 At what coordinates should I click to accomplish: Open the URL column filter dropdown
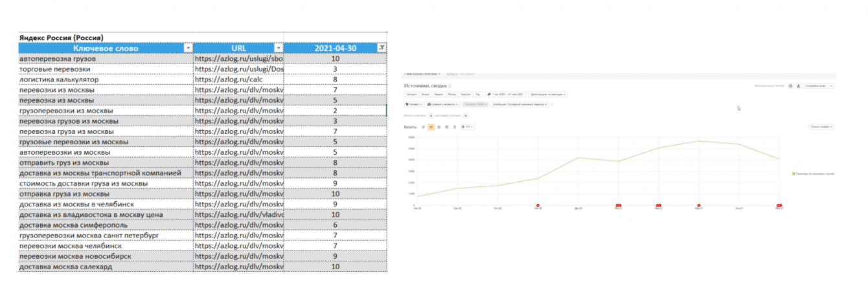279,48
